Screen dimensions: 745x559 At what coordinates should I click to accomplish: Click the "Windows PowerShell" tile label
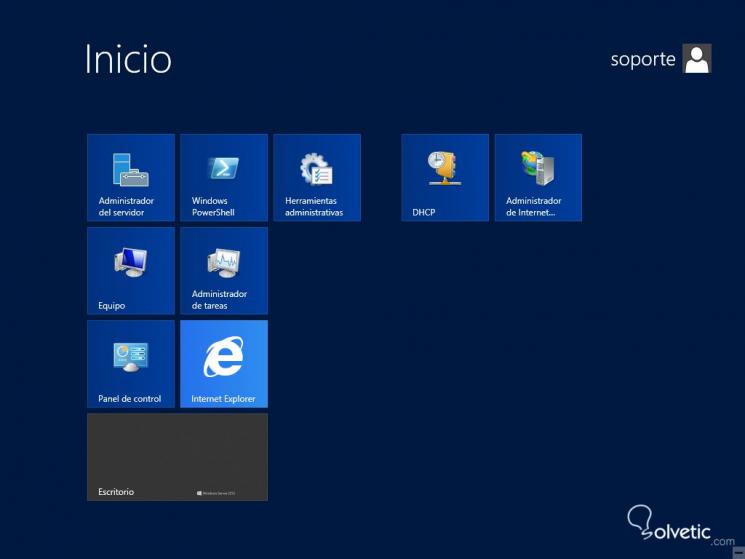(x=210, y=207)
